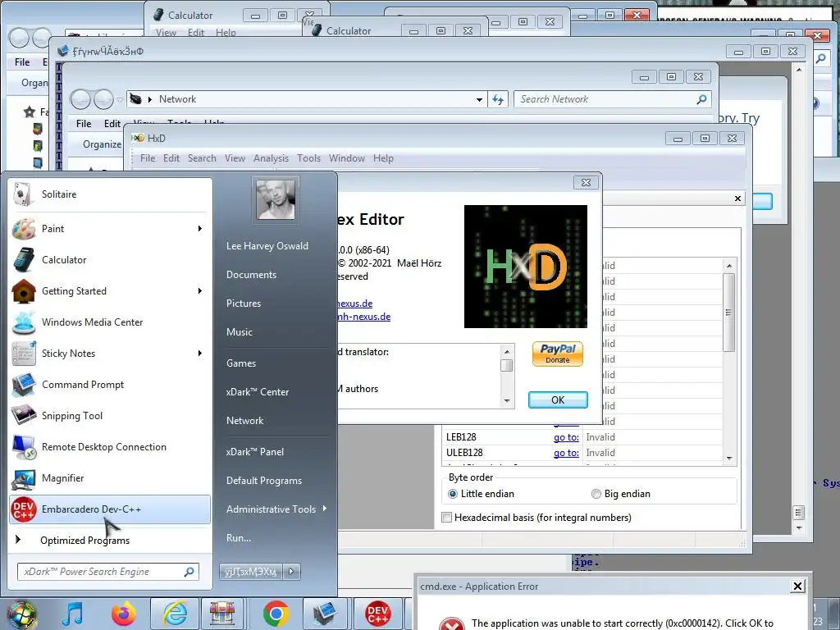Click the HxD logo image
This screenshot has width=840, height=630.
coord(526,267)
